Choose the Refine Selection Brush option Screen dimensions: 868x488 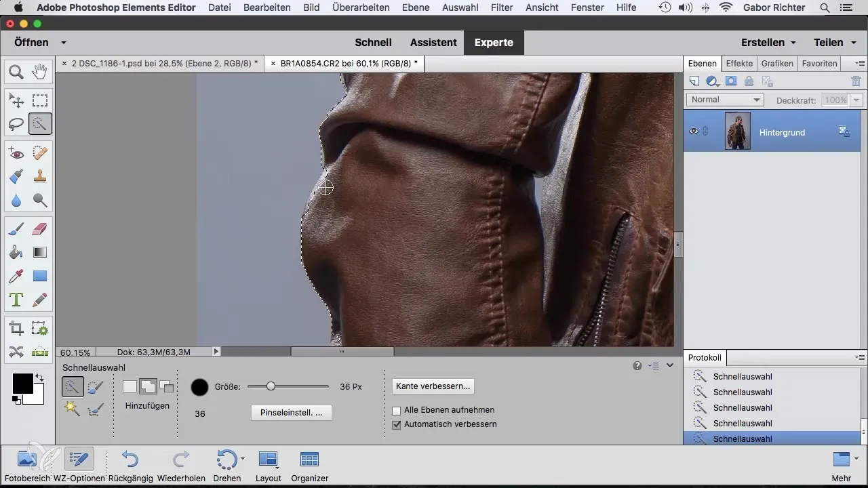(96, 409)
